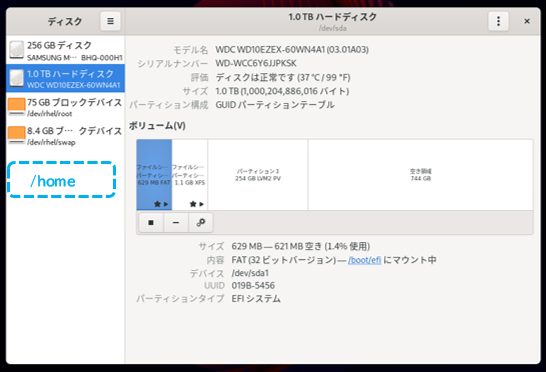Click the GUID partition table value
The image size is (547, 372).
[275, 105]
